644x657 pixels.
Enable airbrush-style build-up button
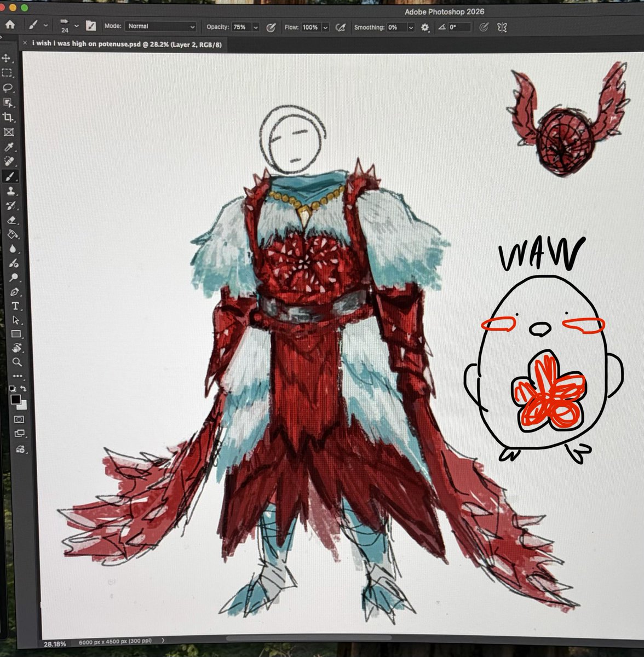(340, 27)
